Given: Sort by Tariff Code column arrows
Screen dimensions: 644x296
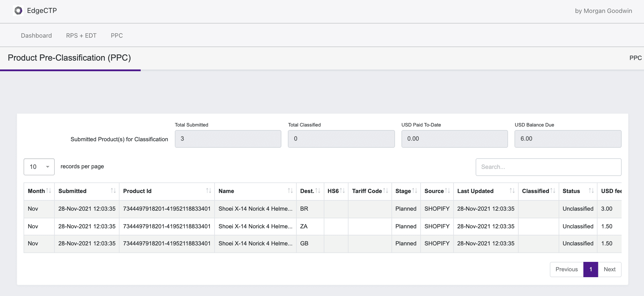Looking at the screenshot, I should coord(386,191).
